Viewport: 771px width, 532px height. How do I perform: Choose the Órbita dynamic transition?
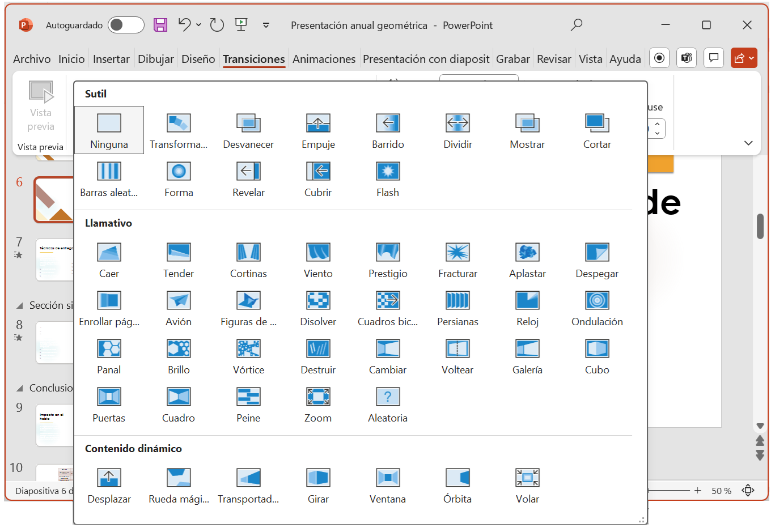click(457, 486)
